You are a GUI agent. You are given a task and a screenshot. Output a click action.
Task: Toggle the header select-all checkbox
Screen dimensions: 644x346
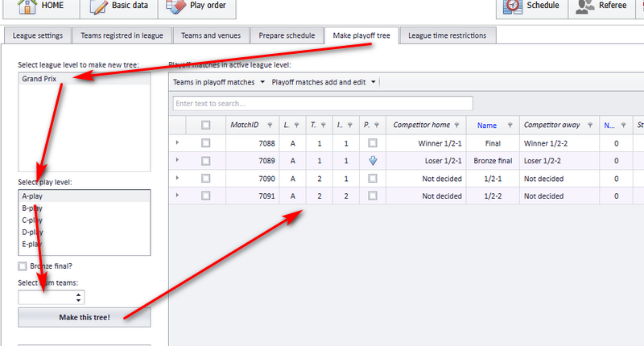[206, 126]
